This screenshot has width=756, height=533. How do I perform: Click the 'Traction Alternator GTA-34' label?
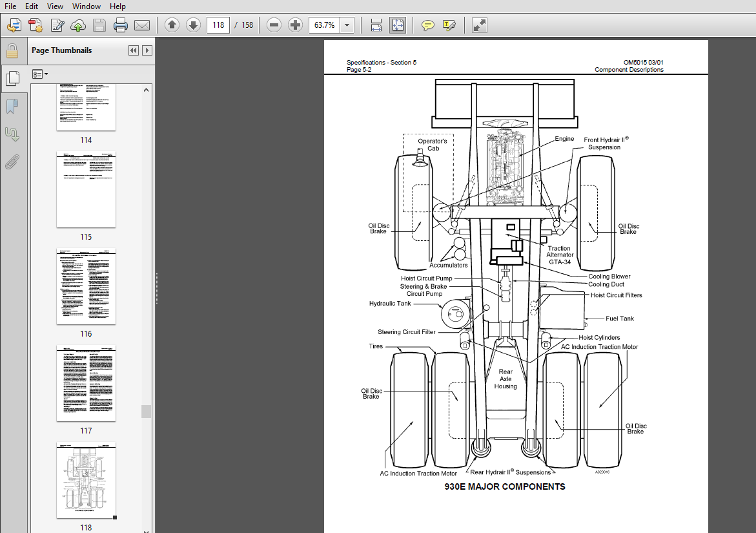click(x=559, y=255)
